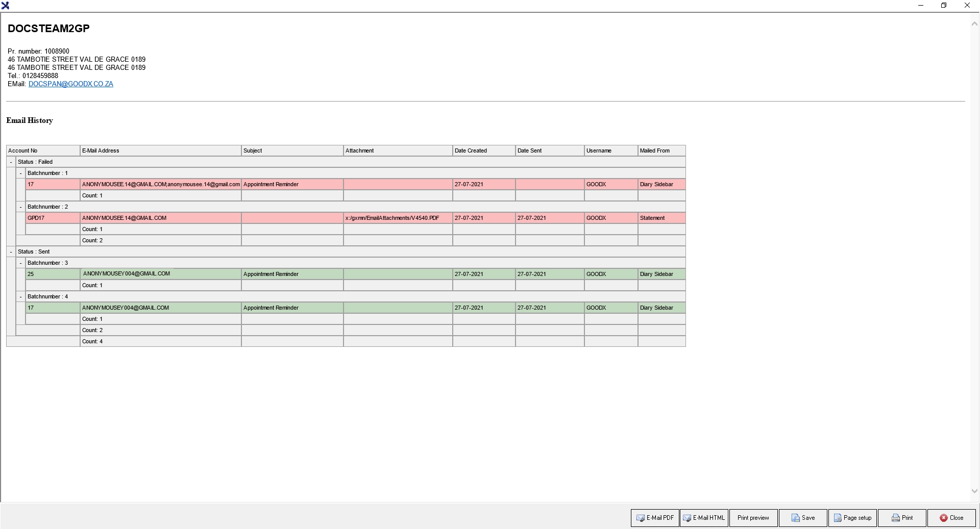Select the Status : Sent group label
This screenshot has height=529, width=980.
[34, 251]
